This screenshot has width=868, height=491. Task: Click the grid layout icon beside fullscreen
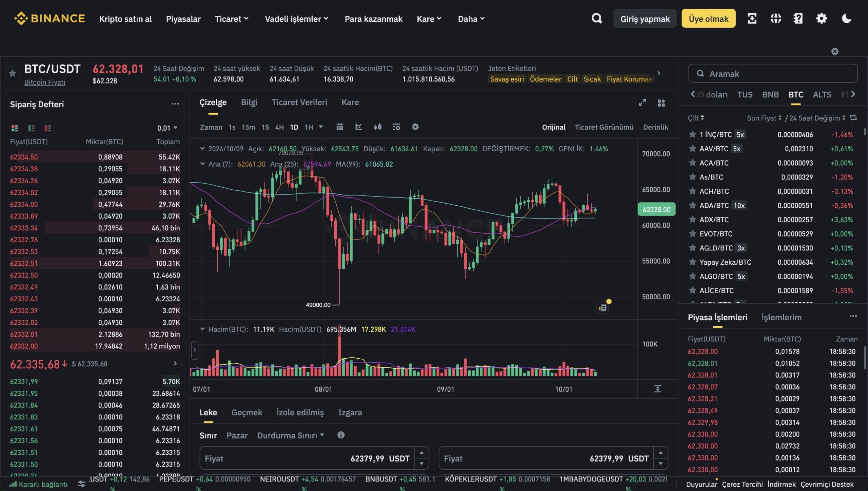662,102
